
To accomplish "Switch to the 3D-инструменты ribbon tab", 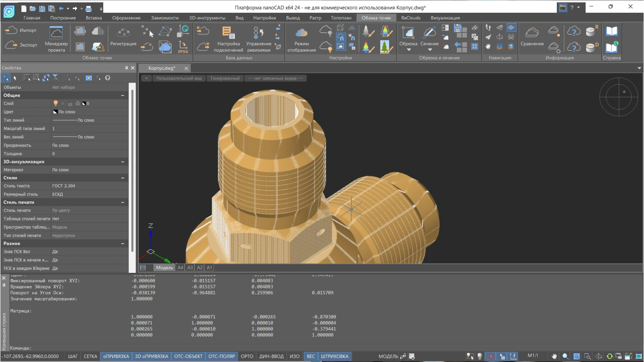I will [207, 18].
